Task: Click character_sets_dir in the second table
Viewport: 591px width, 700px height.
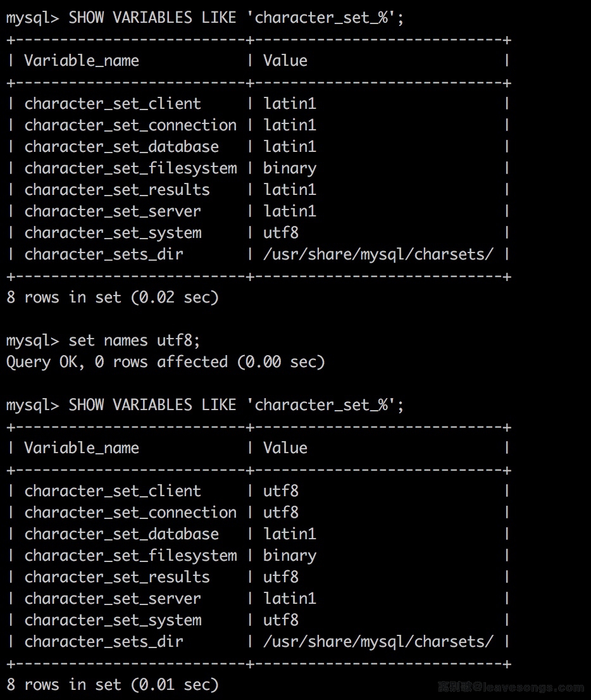Action: pos(104,642)
